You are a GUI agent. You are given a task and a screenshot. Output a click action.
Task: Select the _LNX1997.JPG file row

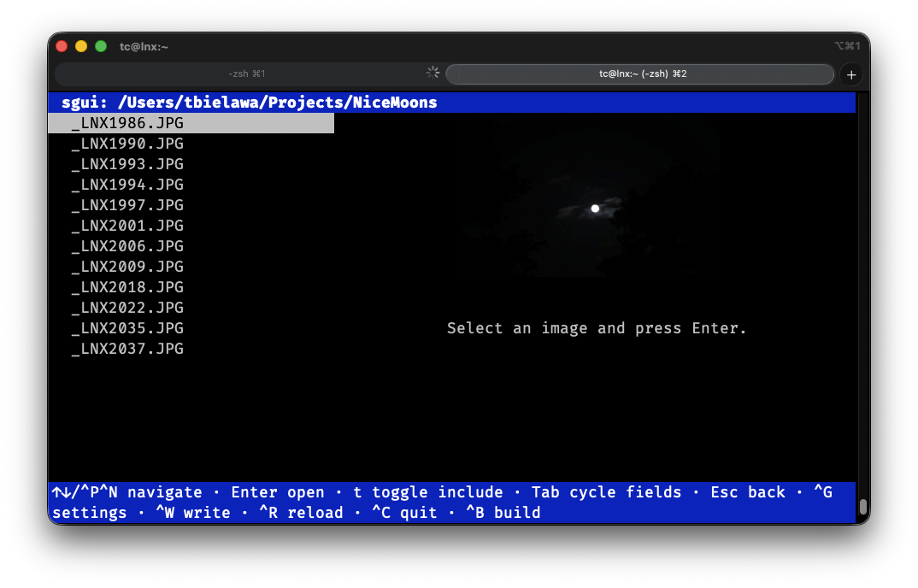click(191, 205)
